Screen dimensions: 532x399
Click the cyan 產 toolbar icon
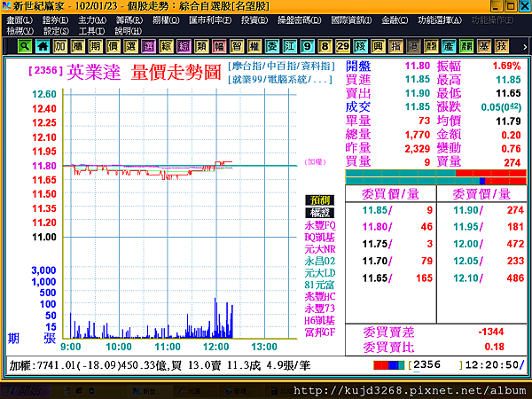pyautogui.click(x=449, y=46)
